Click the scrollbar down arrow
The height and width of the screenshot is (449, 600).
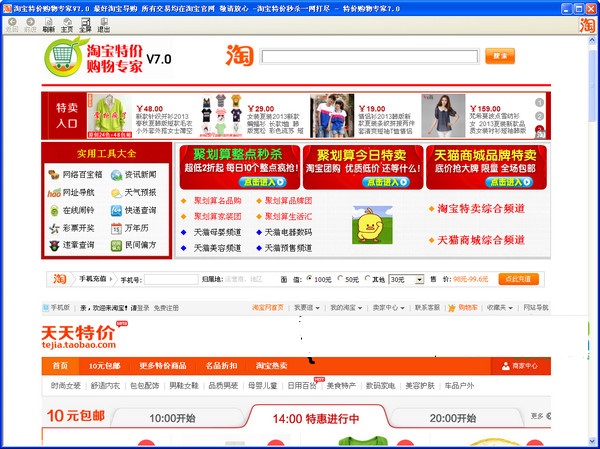coord(592,441)
